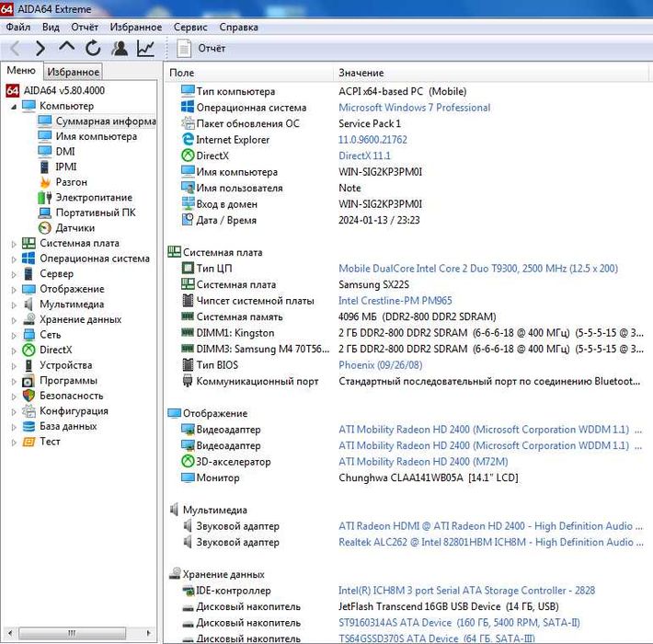This screenshot has height=644, width=653.
Task: Expand Операционная система tree node
Action: coord(14,259)
